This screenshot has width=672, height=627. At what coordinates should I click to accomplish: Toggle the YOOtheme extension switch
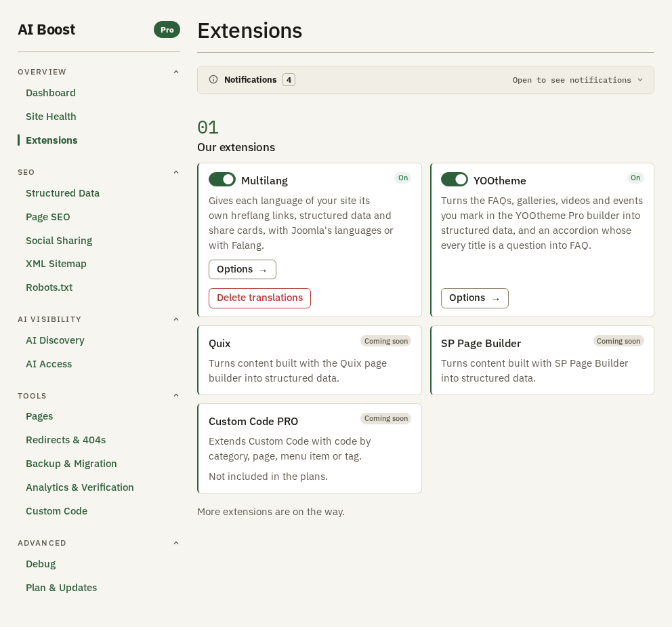coord(455,179)
